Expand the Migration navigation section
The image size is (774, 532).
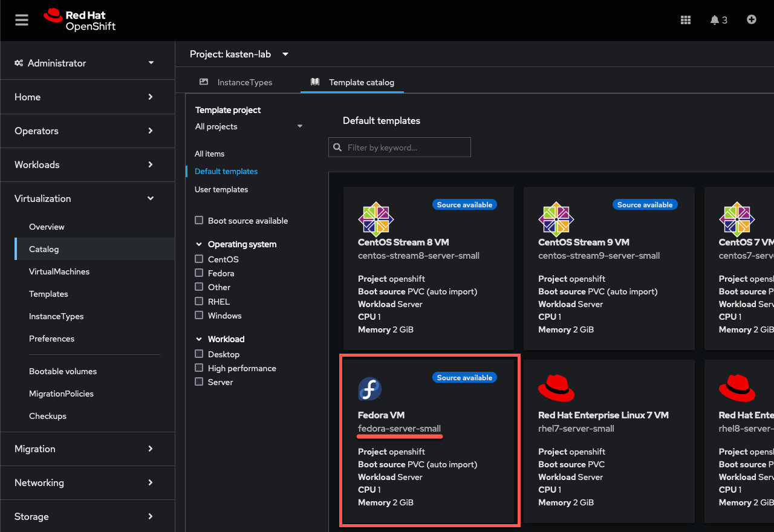point(88,449)
